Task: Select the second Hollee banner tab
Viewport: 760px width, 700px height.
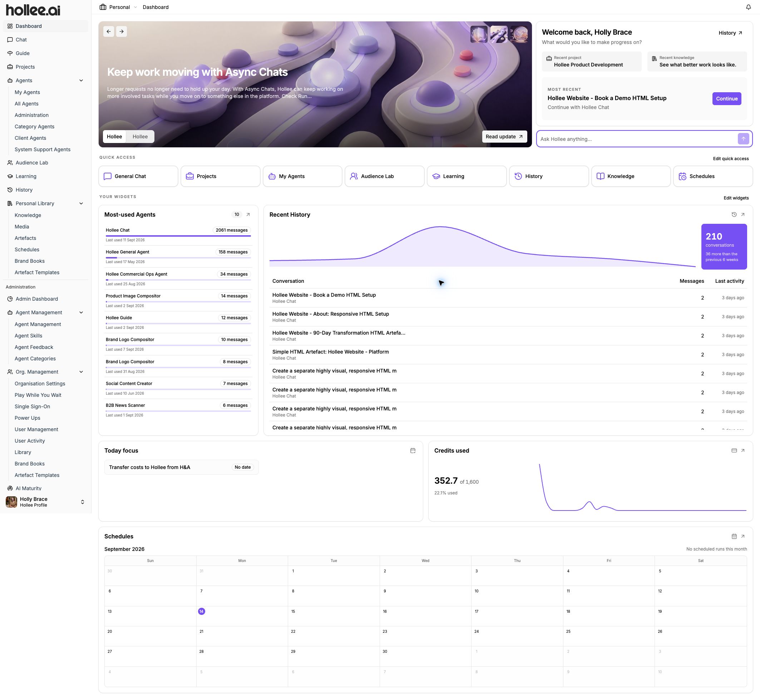Action: 140,137
